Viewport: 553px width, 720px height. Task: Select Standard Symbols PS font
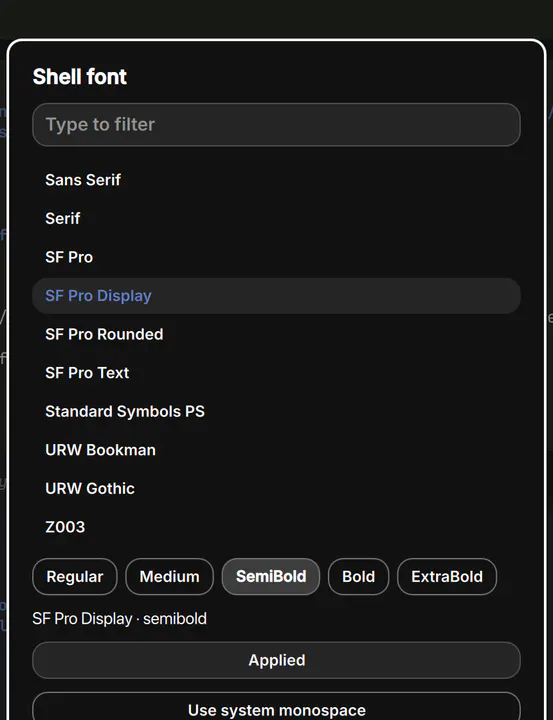point(276,411)
